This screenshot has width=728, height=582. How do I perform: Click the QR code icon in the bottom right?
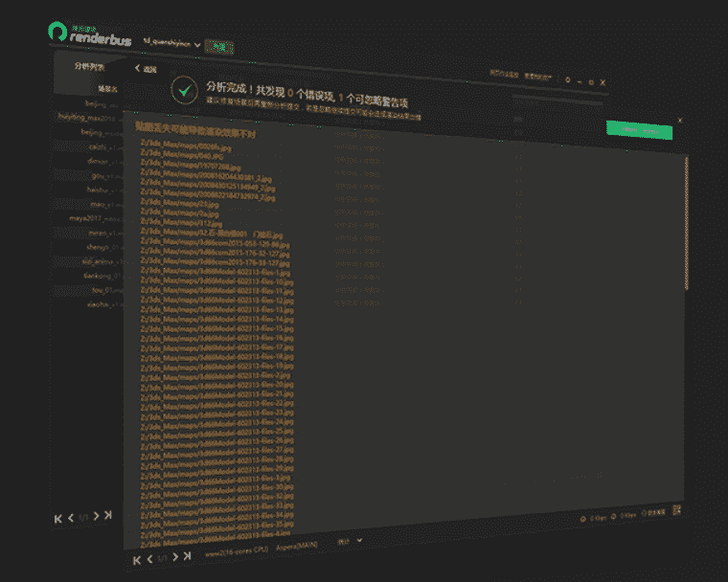coord(676,510)
